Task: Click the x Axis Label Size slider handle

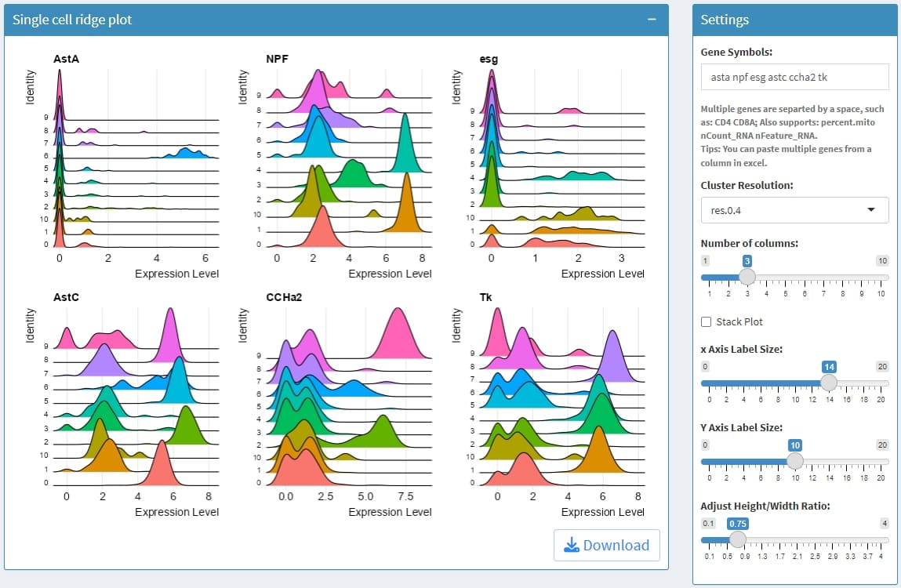Action: [x=828, y=382]
